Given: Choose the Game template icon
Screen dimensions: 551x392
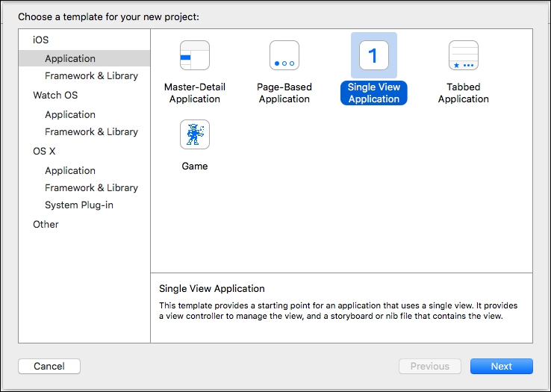Looking at the screenshot, I should (x=195, y=134).
